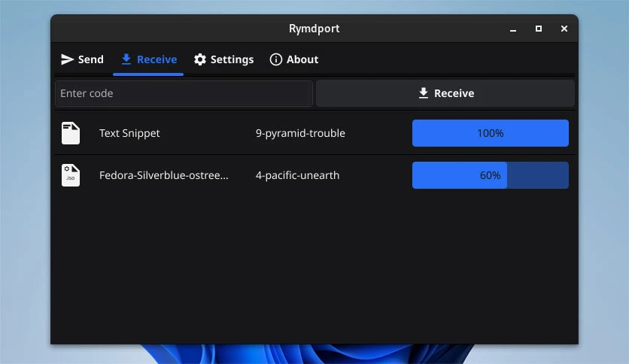Image resolution: width=629 pixels, height=364 pixels.
Task: Select the Text Snippet file name
Action: point(129,133)
